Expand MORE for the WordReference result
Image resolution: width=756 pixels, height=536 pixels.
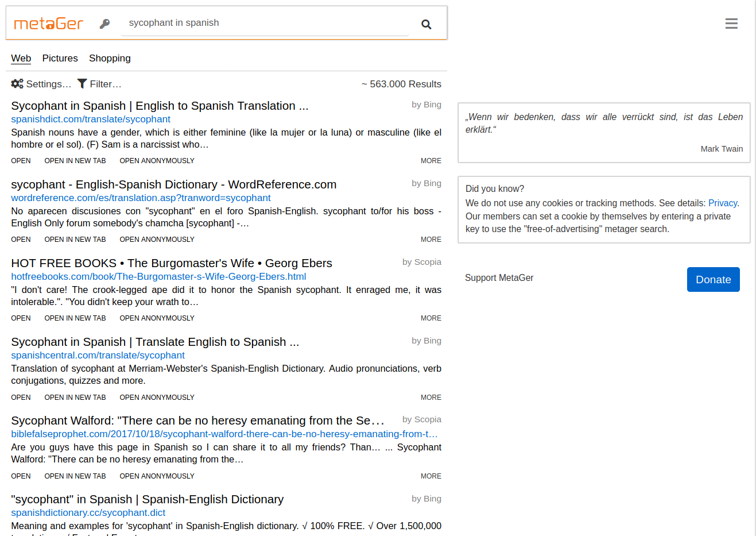point(431,240)
